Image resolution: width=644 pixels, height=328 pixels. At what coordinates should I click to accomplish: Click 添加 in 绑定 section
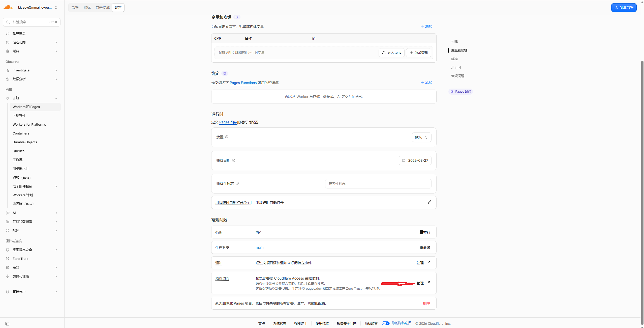(x=426, y=83)
